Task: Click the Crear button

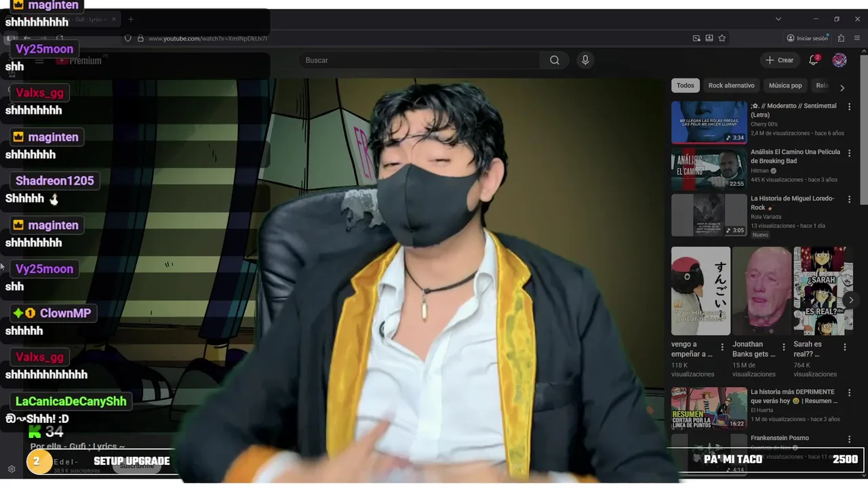Action: [780, 60]
